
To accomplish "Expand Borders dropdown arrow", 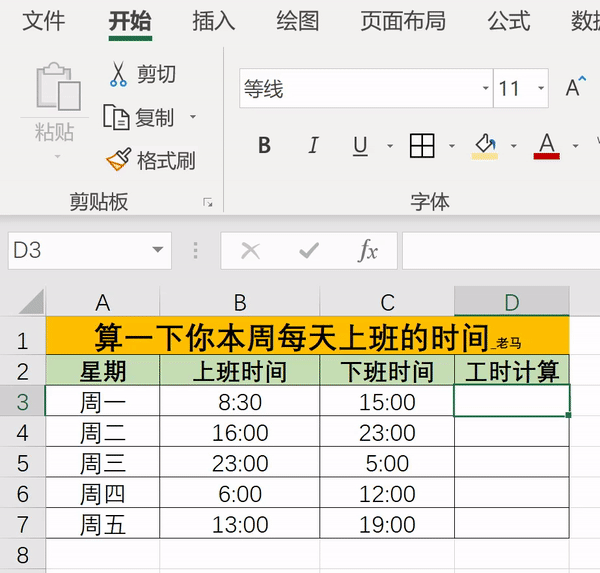I will click(x=452, y=146).
